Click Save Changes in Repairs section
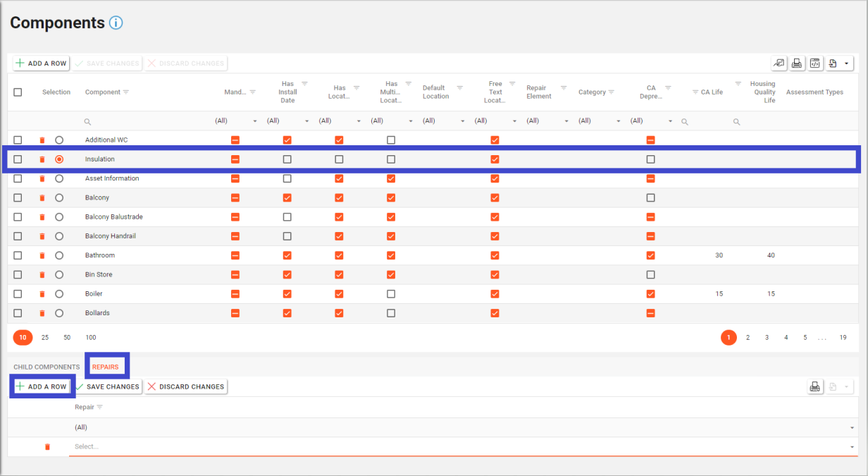This screenshot has width=868, height=476. click(108, 386)
